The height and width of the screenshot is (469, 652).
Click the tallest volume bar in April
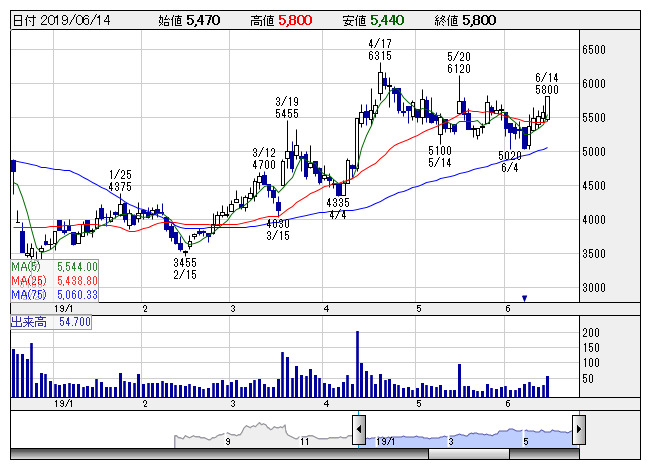(x=357, y=364)
